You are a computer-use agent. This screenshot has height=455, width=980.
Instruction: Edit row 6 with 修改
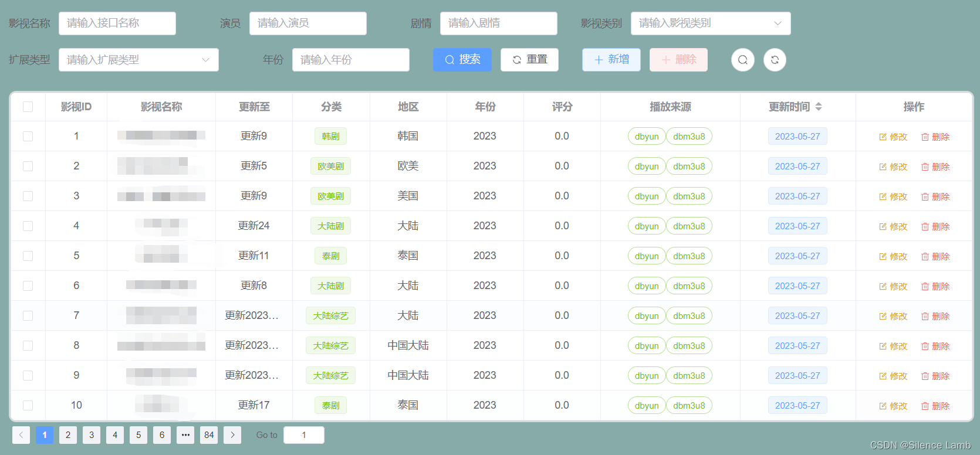point(893,286)
